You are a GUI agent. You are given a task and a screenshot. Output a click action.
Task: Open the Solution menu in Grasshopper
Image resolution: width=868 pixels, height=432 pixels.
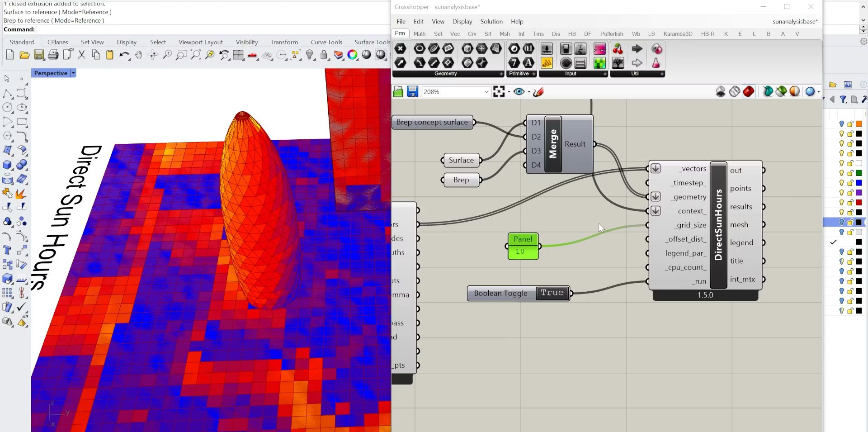(491, 21)
